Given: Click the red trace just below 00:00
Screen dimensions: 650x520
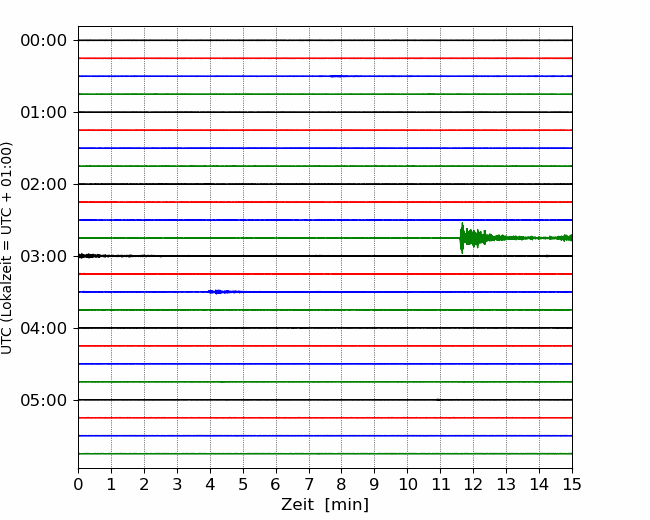Looking at the screenshot, I should [x=325, y=58].
